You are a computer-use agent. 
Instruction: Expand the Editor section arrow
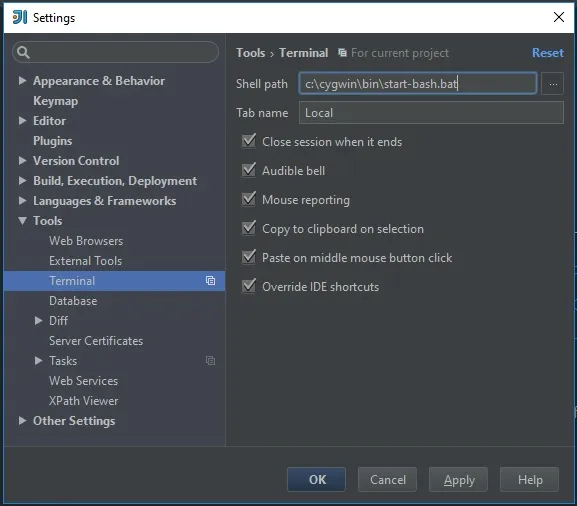[22, 121]
